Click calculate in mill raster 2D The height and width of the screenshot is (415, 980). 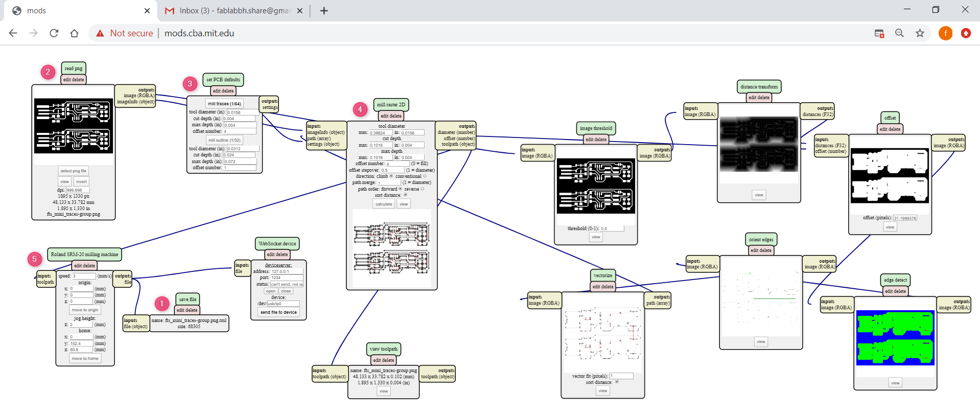pos(384,204)
